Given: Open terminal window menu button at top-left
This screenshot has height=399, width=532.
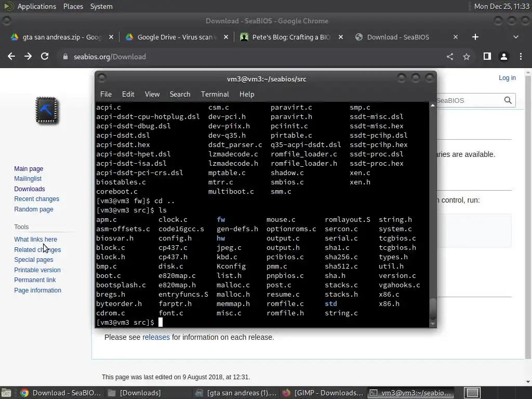Looking at the screenshot, I should coord(102,78).
